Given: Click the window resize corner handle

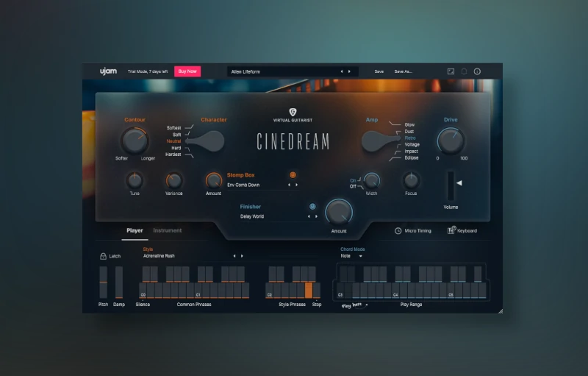Looking at the screenshot, I should (x=501, y=311).
